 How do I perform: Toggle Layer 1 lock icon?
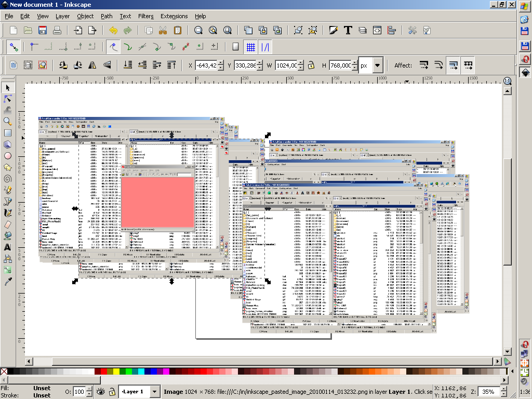(x=112, y=392)
